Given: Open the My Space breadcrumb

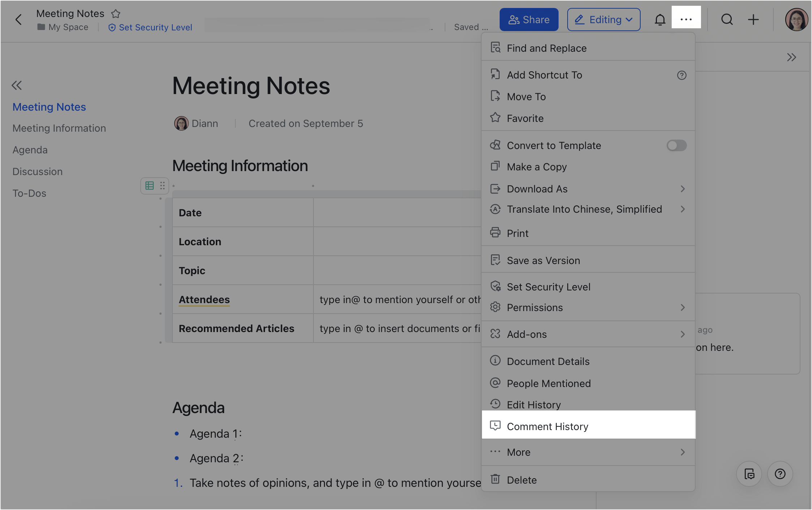Looking at the screenshot, I should (x=63, y=27).
